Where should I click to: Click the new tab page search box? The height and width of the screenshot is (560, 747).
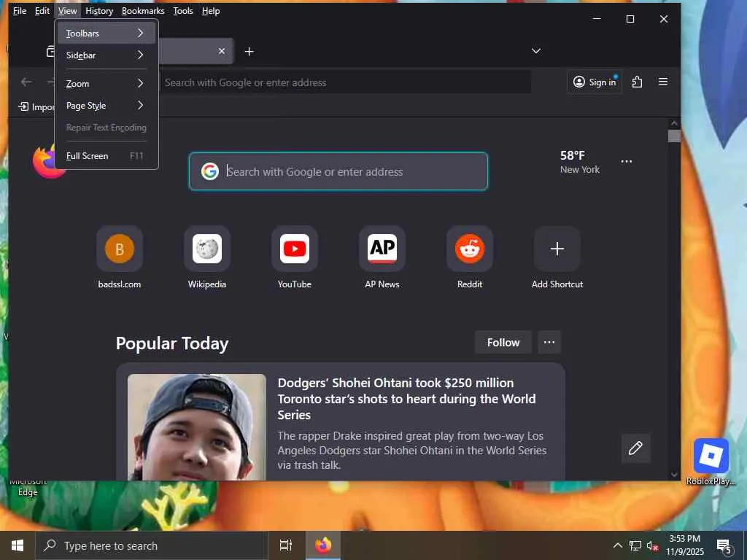pyautogui.click(x=338, y=171)
